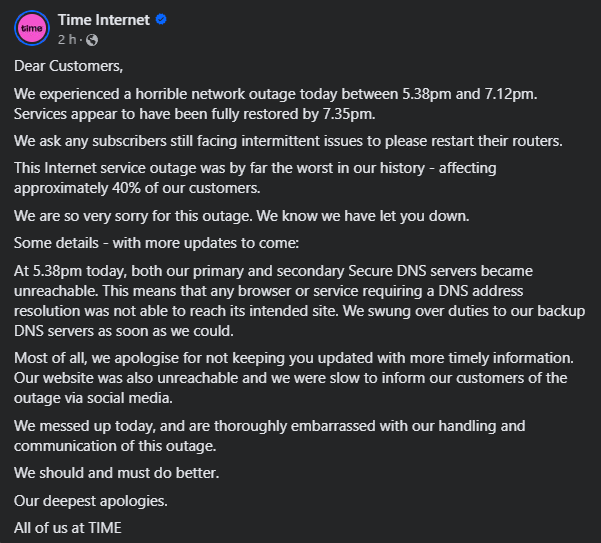Click the Time Internet page name

pos(103,20)
